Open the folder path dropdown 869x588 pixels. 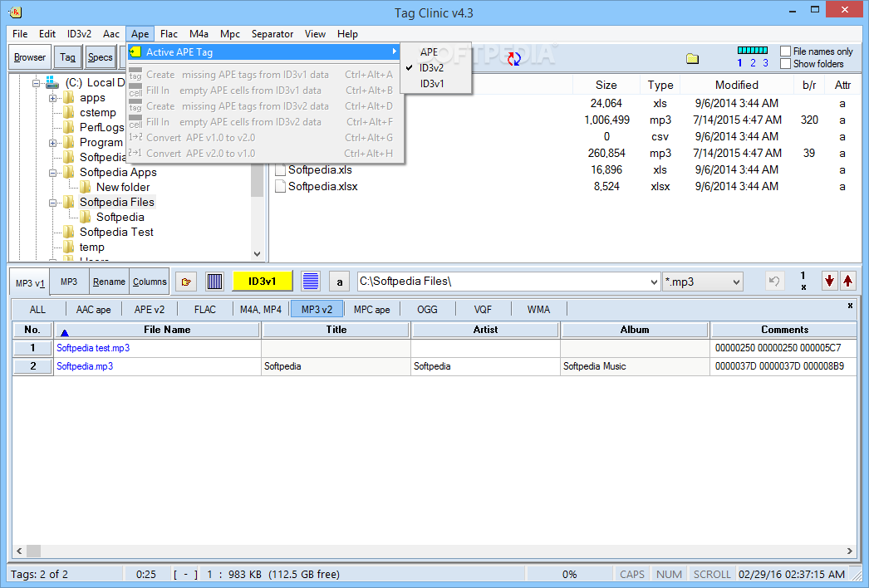click(x=654, y=282)
